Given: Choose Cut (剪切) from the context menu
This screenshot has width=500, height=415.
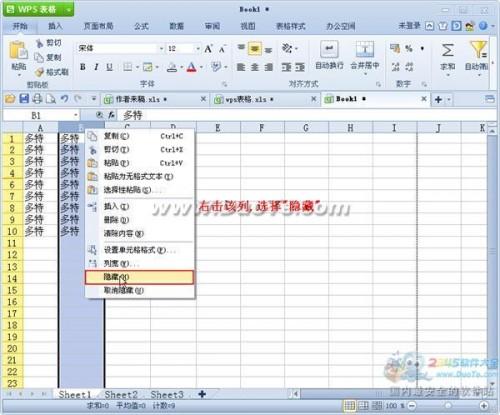Looking at the screenshot, I should pyautogui.click(x=140, y=149).
